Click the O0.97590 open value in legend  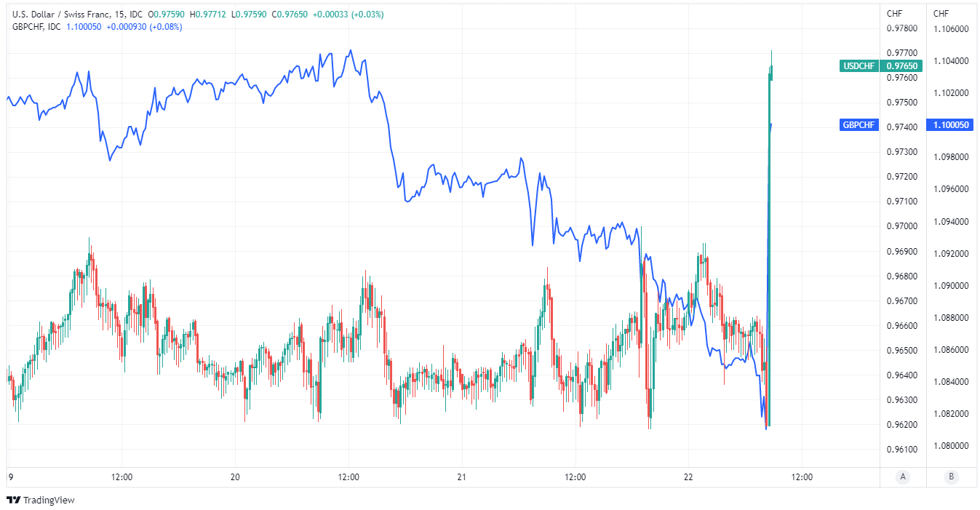point(164,15)
